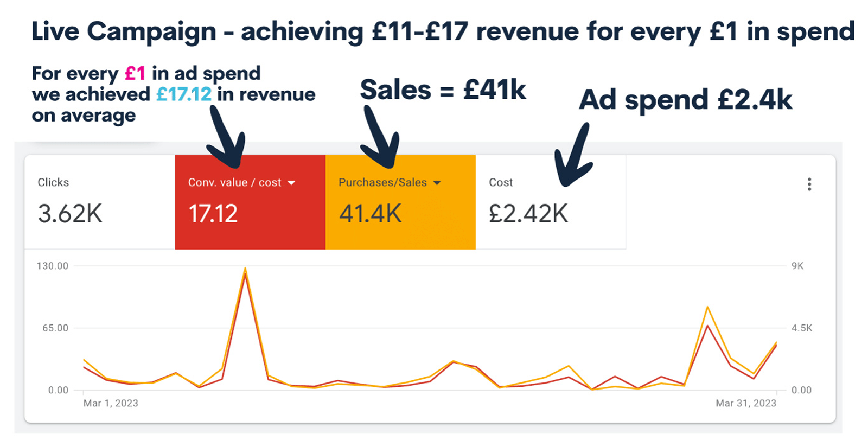The width and height of the screenshot is (868, 440).
Task: Click the 41.4K purchases value
Action: click(371, 214)
